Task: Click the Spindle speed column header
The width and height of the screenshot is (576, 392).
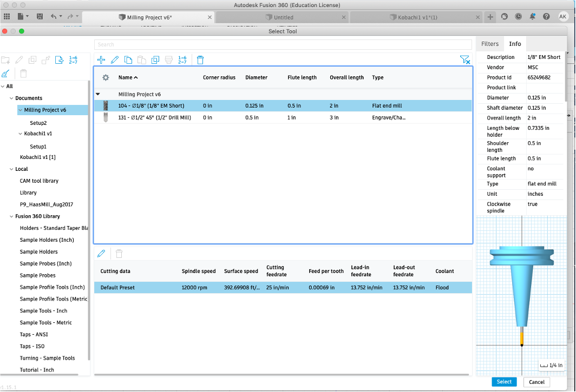Action: (x=198, y=271)
